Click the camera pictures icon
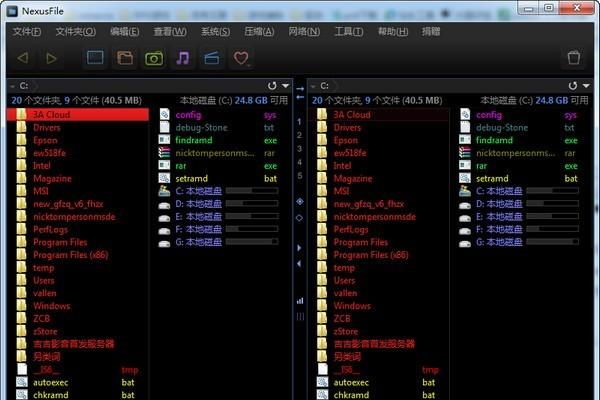Image resolution: width=600 pixels, height=400 pixels. (154, 59)
